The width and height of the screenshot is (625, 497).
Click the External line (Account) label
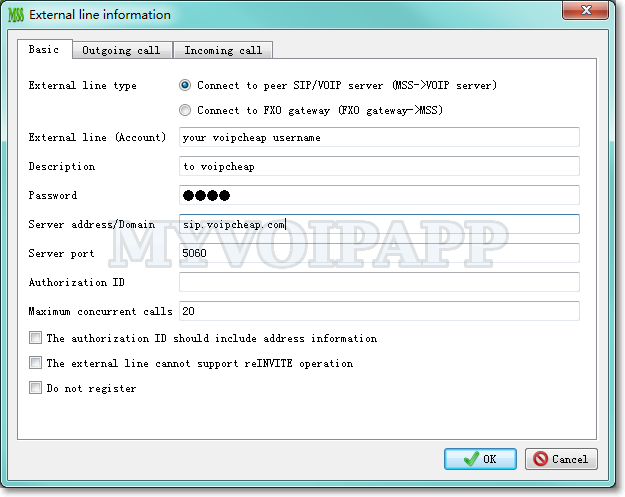97,138
